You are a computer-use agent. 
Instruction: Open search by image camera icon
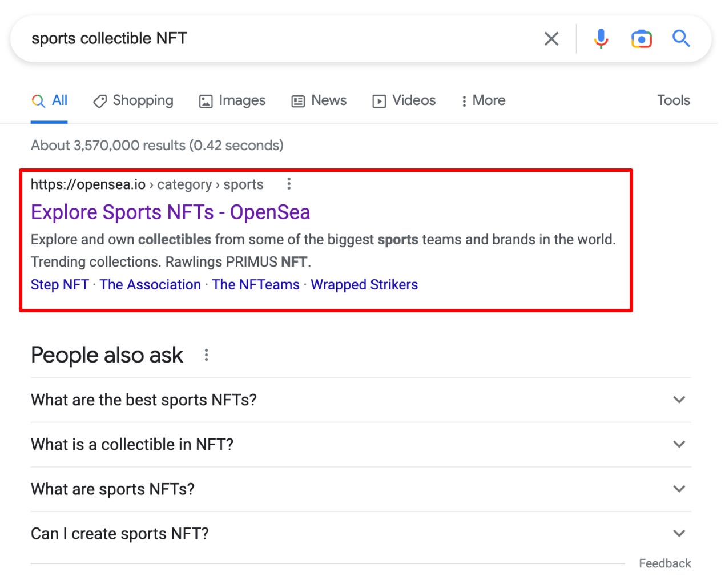[x=642, y=39]
